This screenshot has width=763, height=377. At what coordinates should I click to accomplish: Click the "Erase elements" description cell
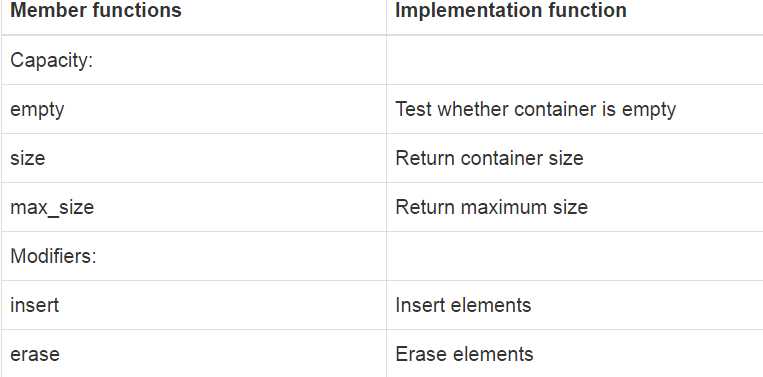575,353
